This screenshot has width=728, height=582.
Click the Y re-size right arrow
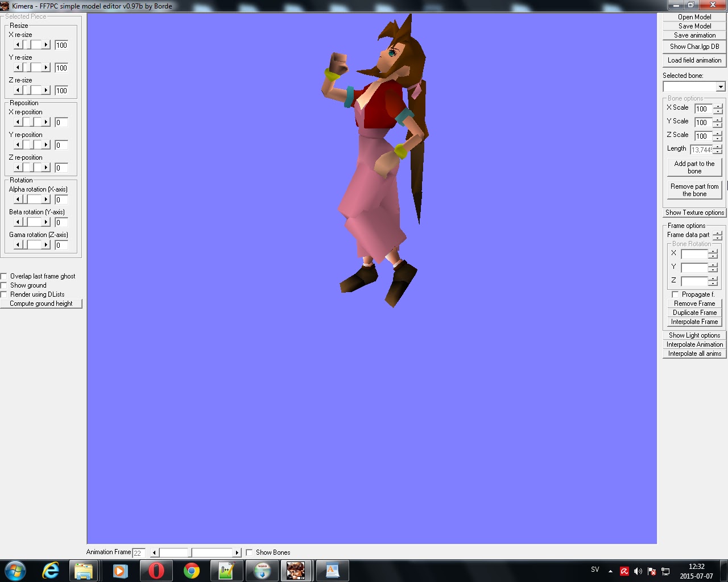click(46, 67)
